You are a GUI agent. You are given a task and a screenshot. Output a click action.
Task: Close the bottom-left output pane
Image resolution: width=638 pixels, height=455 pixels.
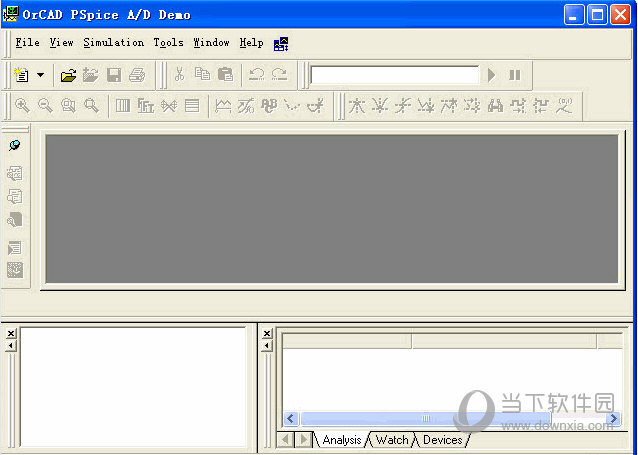11,334
